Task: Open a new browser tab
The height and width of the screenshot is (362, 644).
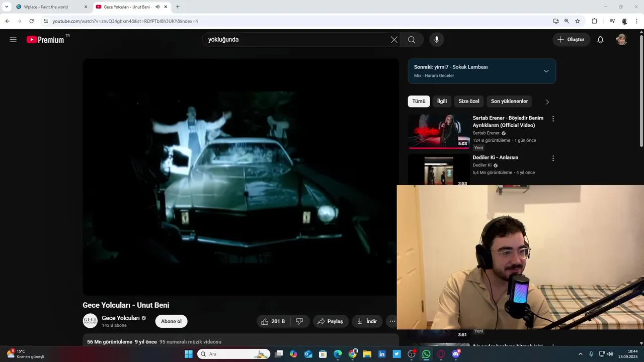Action: [178, 7]
